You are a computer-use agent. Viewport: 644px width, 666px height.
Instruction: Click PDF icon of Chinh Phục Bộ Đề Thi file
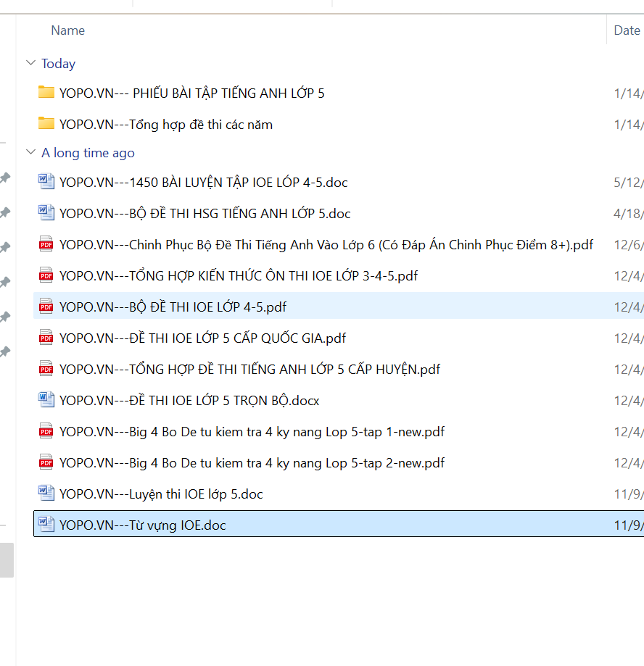coord(46,244)
